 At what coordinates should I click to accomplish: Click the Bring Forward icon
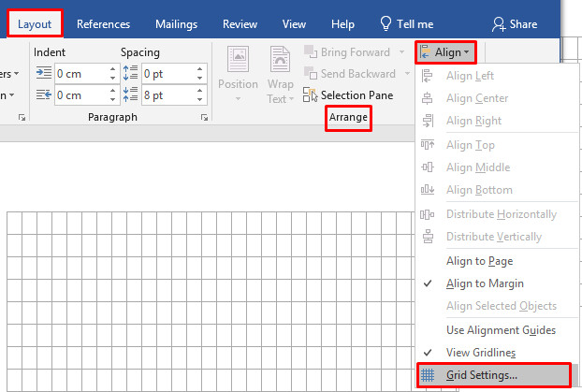click(x=311, y=52)
